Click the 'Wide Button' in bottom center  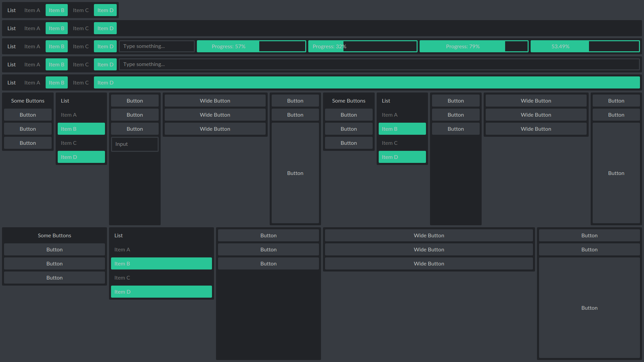pyautogui.click(x=429, y=249)
